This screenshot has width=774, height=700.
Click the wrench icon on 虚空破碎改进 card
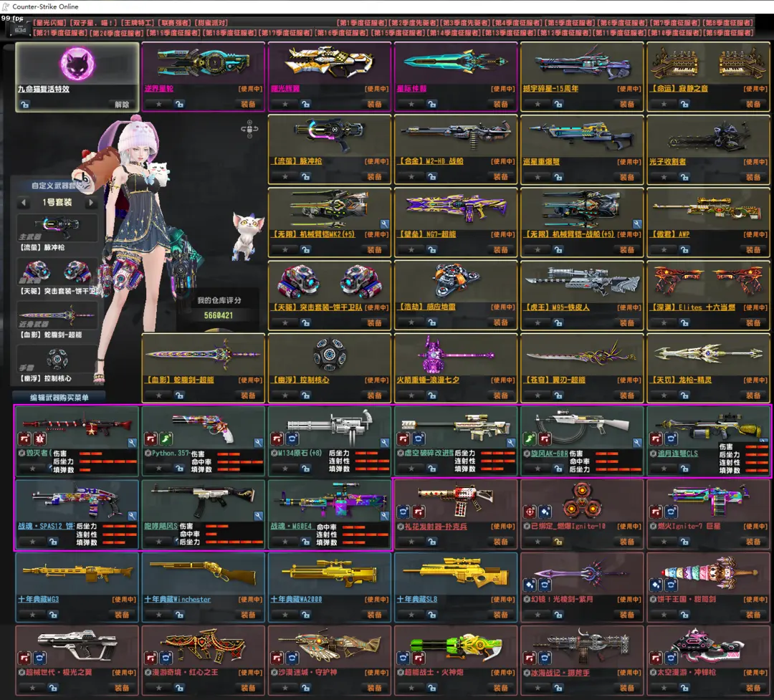[x=510, y=443]
